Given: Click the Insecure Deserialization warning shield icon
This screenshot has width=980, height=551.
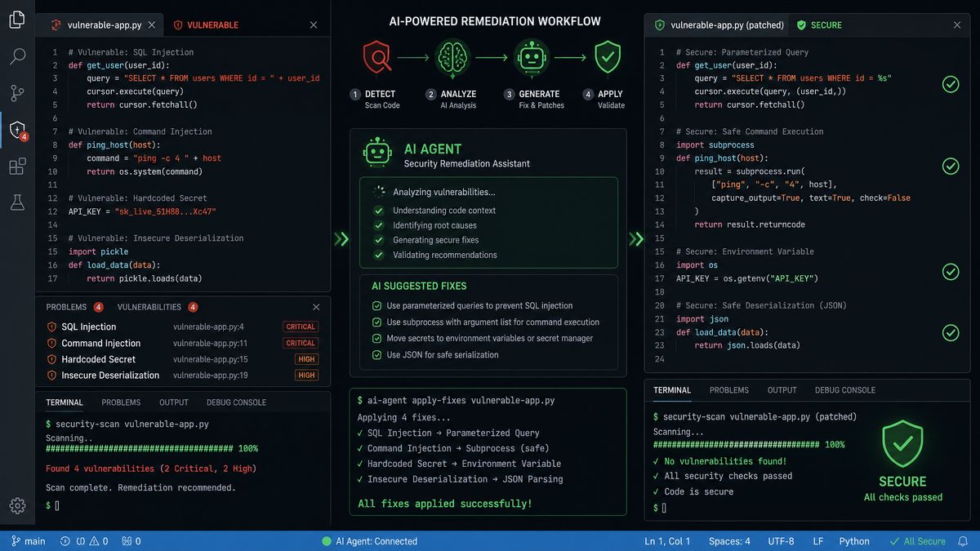Looking at the screenshot, I should pyautogui.click(x=51, y=375).
